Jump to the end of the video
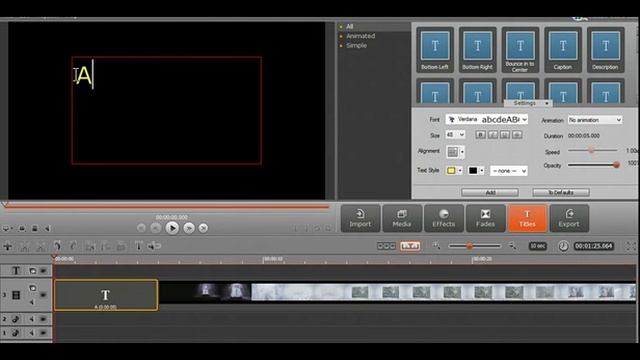 coord(203,228)
